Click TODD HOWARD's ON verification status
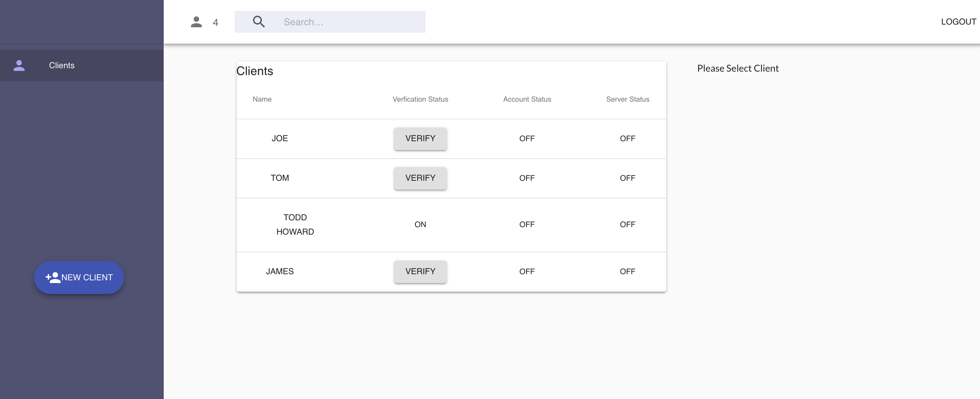 [x=420, y=224]
